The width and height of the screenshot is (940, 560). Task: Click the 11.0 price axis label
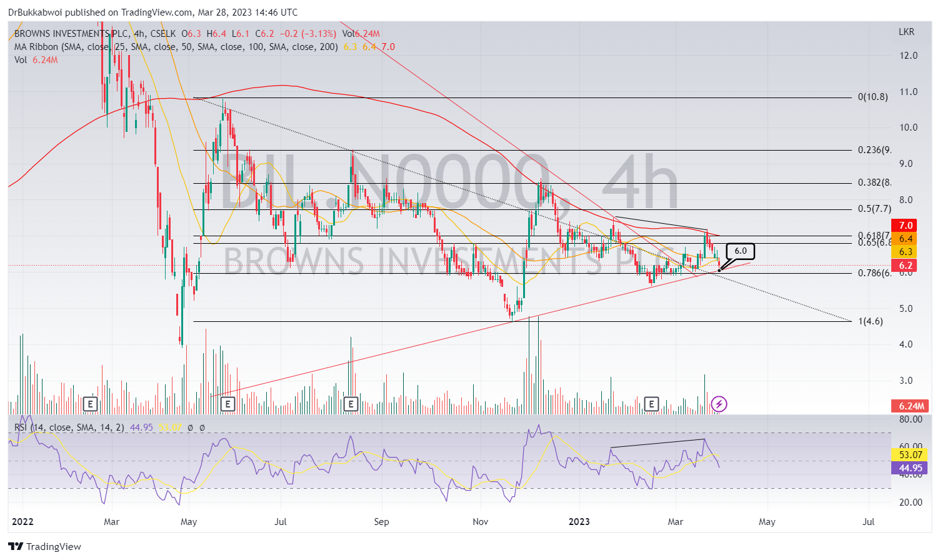908,92
